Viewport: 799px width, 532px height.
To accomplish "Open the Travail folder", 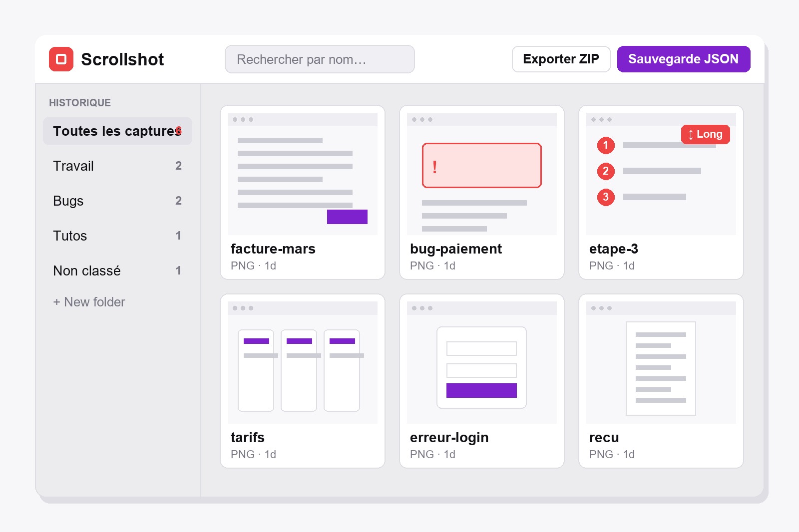I will [117, 166].
